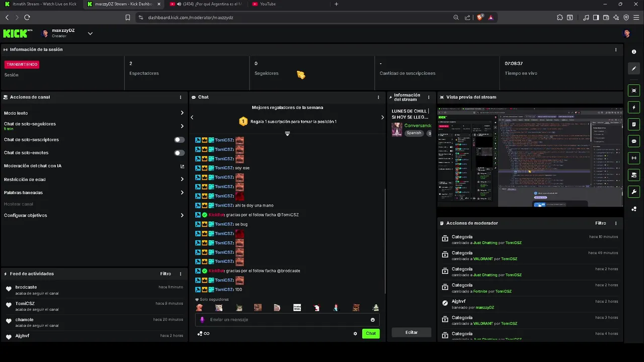This screenshot has height=362, width=644.
Task: Toggle Chat de solo-suscriptores switch
Action: [x=179, y=140]
